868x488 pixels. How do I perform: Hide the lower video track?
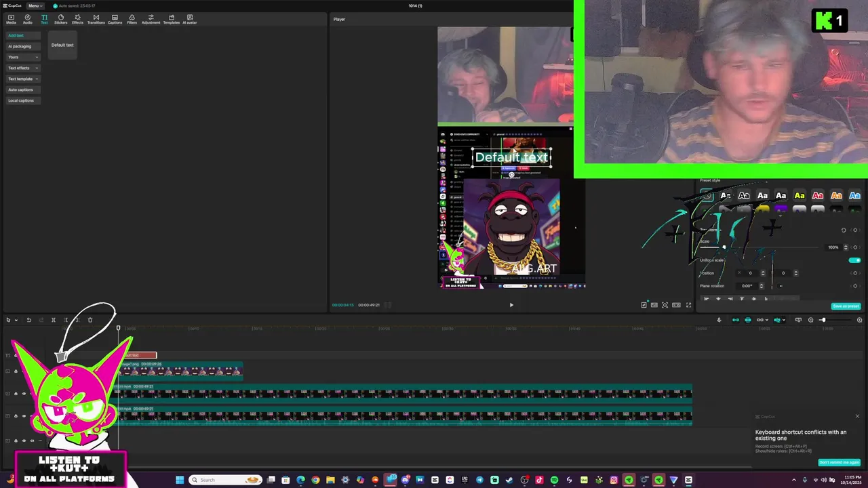[24, 416]
